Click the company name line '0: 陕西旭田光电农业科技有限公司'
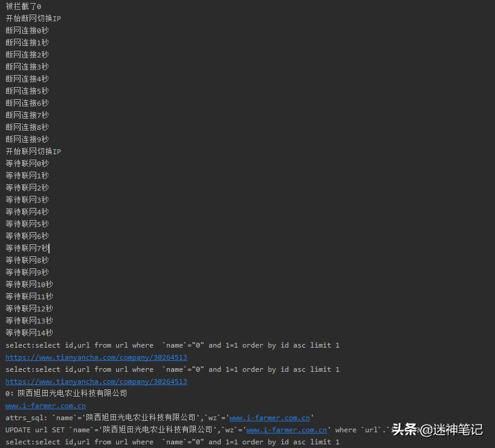 click(66, 394)
